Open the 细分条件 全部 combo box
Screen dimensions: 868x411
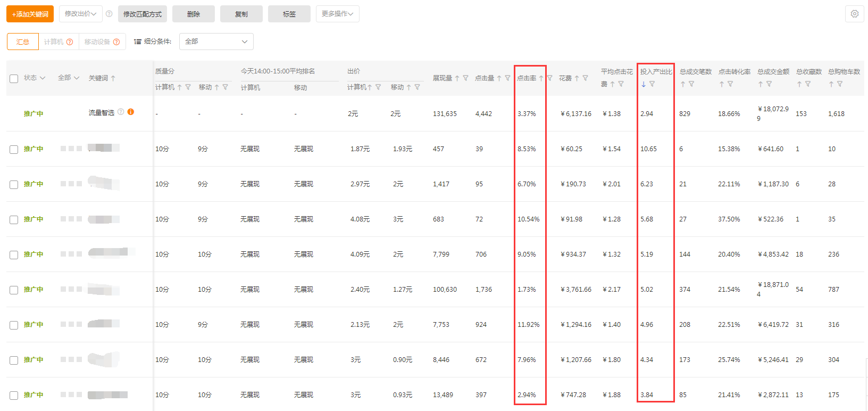[x=216, y=42]
